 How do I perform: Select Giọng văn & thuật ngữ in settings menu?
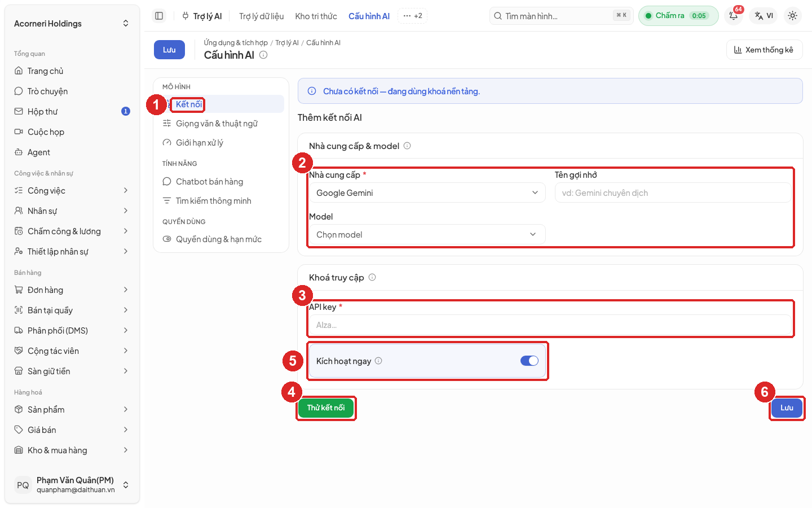coord(221,124)
